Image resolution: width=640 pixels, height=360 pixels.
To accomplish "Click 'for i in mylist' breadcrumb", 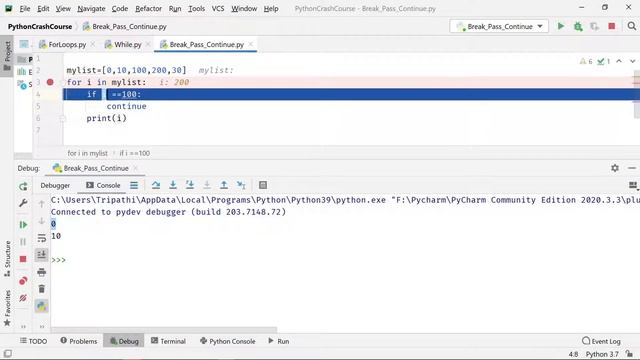I will 87,153.
